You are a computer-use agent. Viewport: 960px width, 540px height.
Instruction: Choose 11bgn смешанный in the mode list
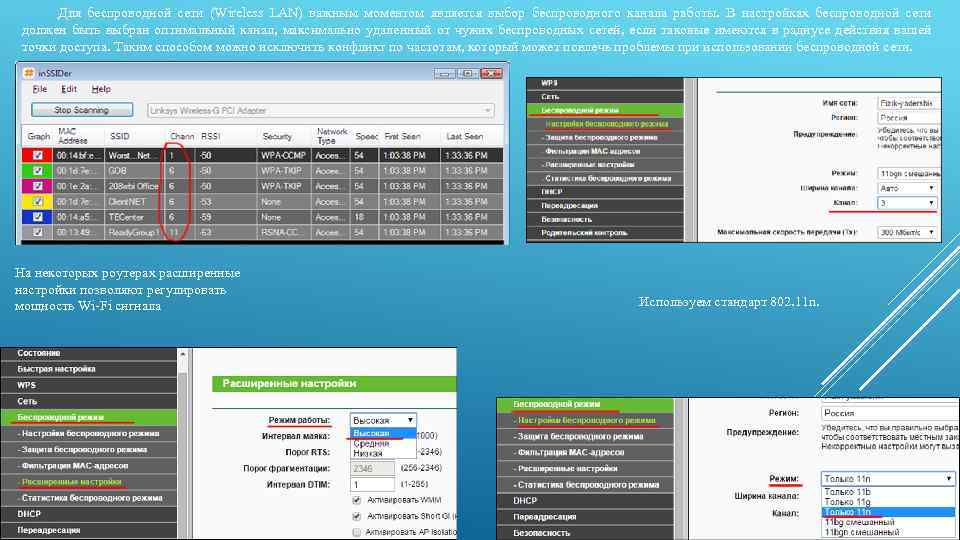(888, 532)
